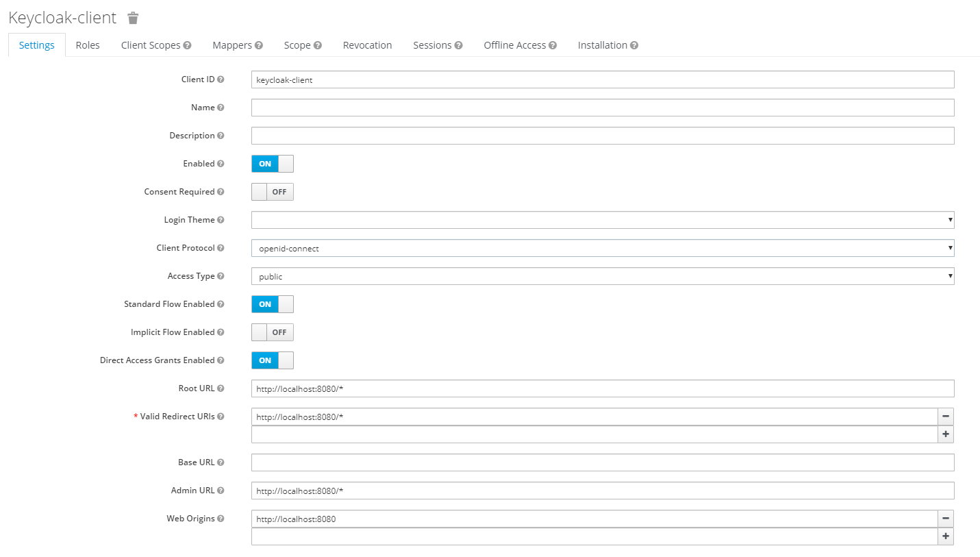This screenshot has height=557, width=980.
Task: Click the Description input field
Action: coord(603,136)
